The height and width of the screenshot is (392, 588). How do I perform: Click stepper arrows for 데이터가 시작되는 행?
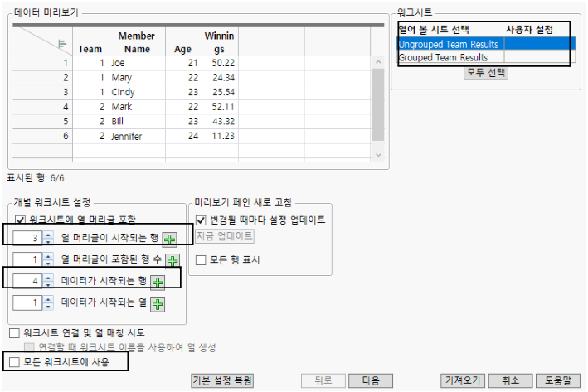[x=48, y=281]
